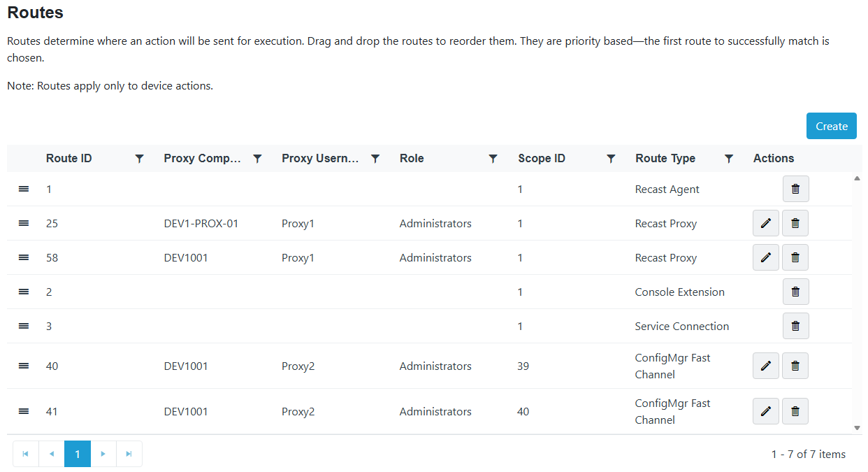This screenshot has height=472, width=868.
Task: Open the Role column filter
Action: point(493,159)
